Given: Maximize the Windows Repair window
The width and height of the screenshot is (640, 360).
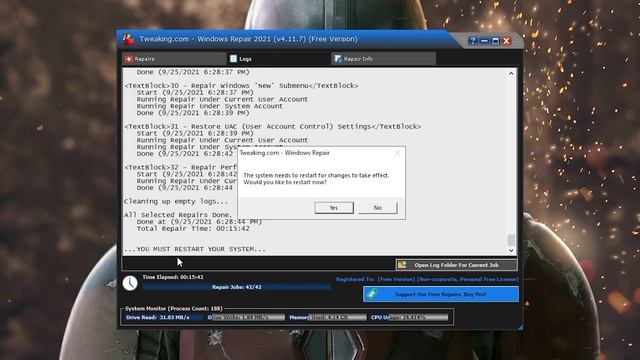Looking at the screenshot, I should 495,41.
